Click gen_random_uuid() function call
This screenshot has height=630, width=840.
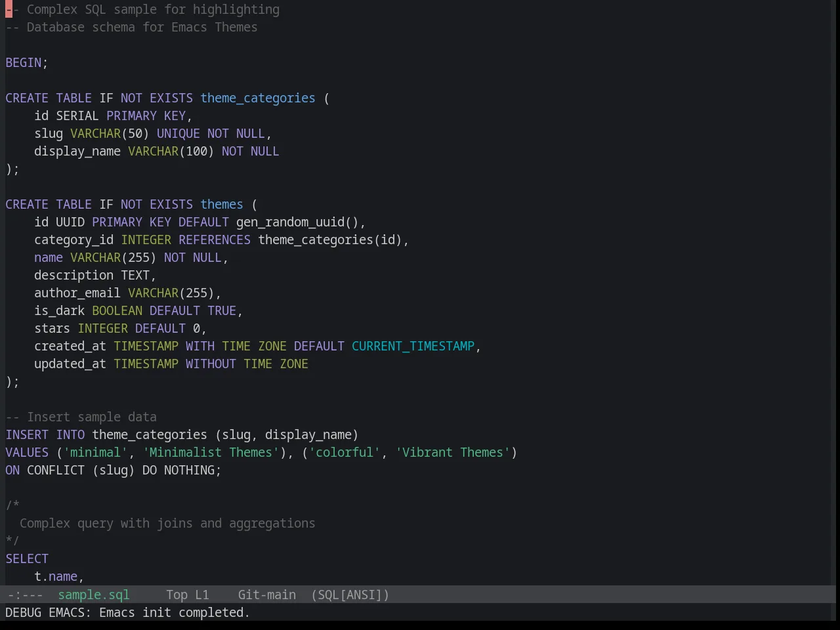[x=297, y=222]
